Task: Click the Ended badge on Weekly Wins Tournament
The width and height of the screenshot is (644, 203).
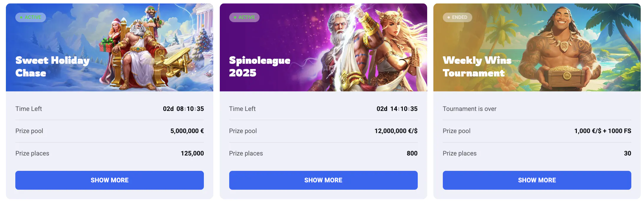Action: (457, 17)
